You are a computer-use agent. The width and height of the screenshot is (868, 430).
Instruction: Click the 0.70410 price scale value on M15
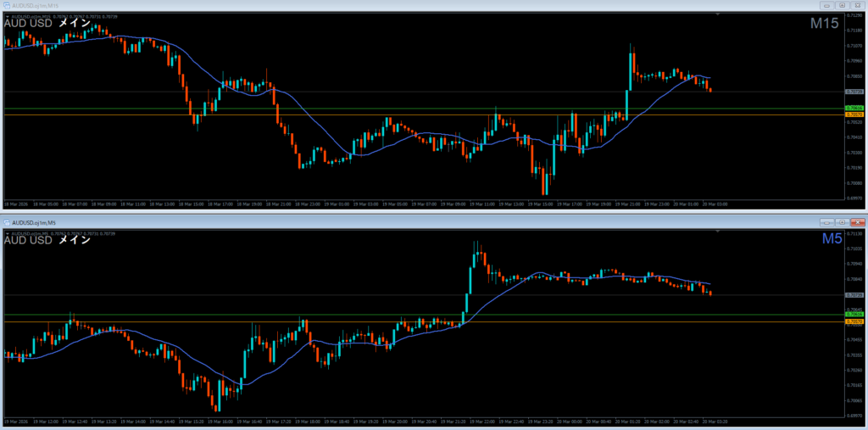pyautogui.click(x=854, y=137)
